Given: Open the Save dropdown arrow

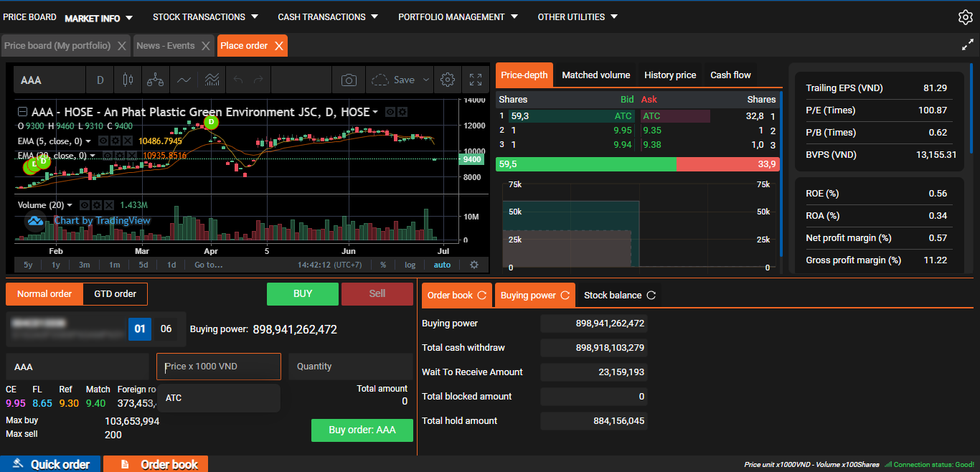Looking at the screenshot, I should pos(426,80).
